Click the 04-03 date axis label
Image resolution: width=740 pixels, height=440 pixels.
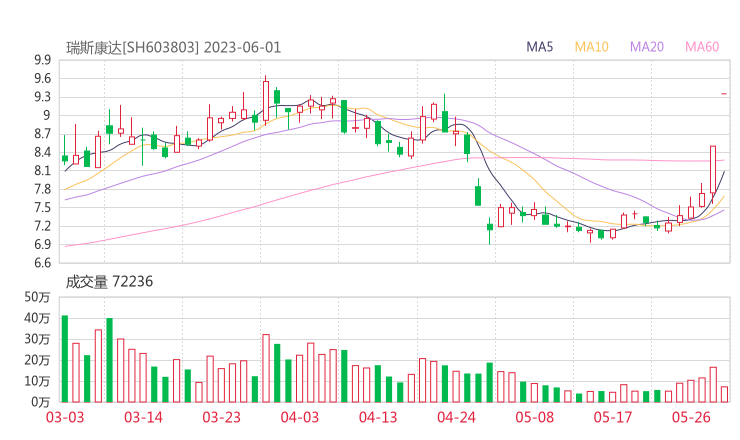300,417
